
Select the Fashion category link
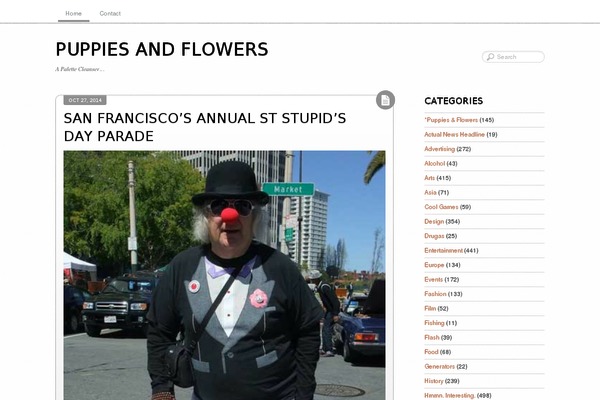[x=435, y=294]
